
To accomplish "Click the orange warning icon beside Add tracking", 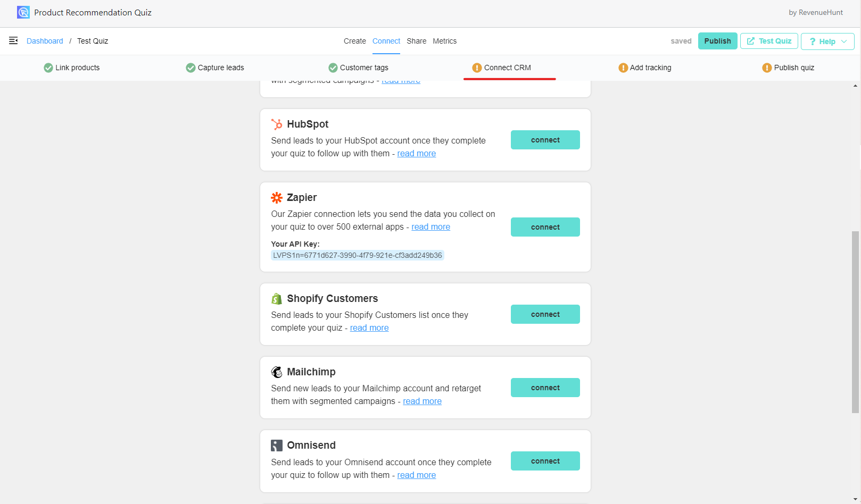I will pos(623,68).
